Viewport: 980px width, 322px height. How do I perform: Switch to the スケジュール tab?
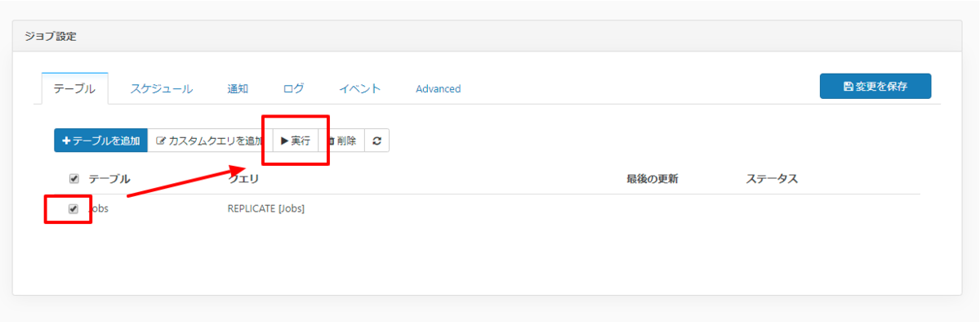pos(162,88)
